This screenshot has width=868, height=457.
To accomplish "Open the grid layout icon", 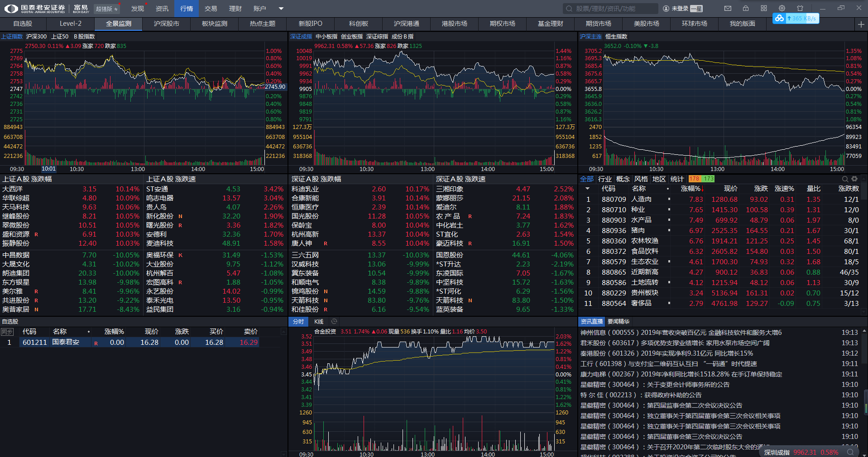I will (764, 8).
